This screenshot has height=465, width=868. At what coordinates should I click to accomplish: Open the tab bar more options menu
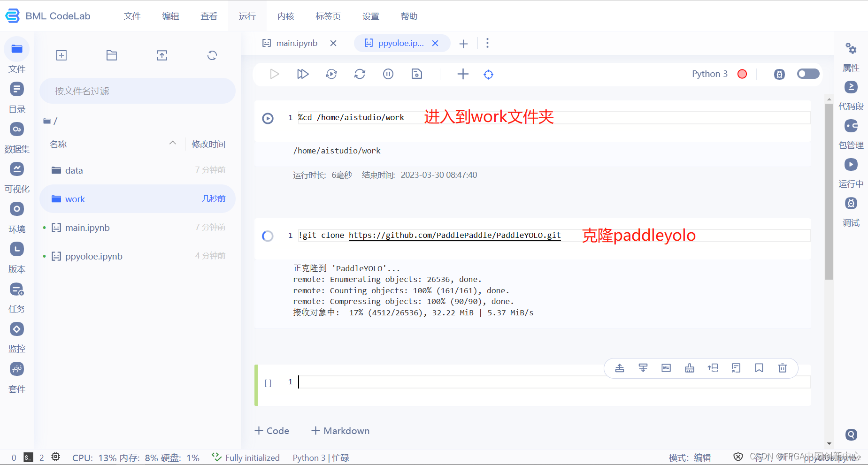pyautogui.click(x=488, y=43)
